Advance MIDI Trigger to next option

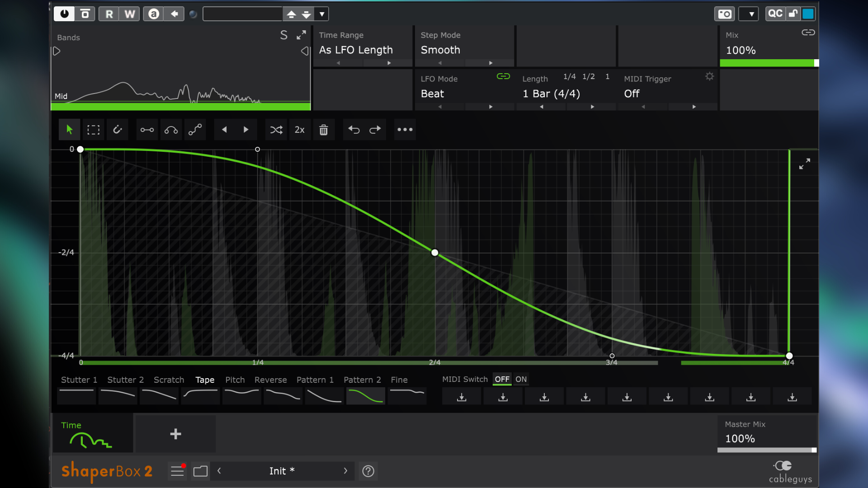tap(694, 107)
